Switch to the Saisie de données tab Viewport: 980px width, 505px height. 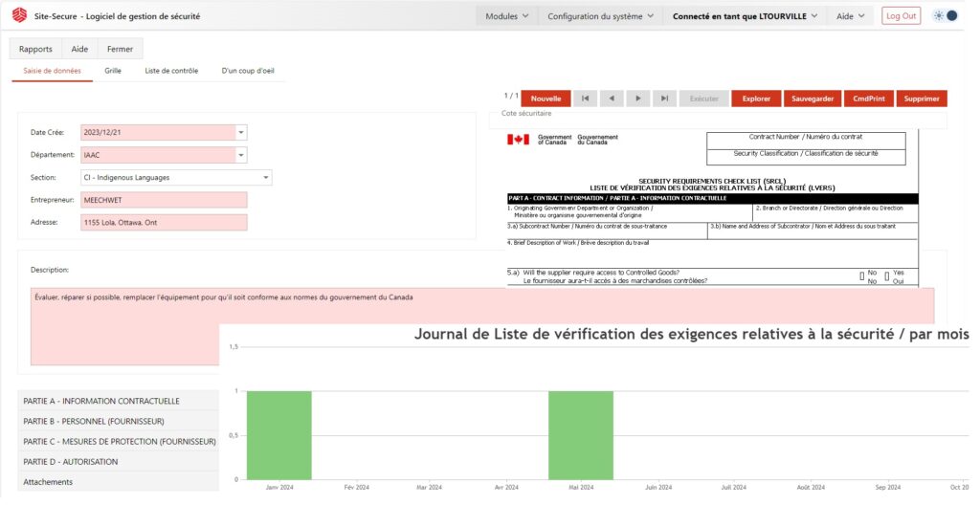pyautogui.click(x=52, y=71)
